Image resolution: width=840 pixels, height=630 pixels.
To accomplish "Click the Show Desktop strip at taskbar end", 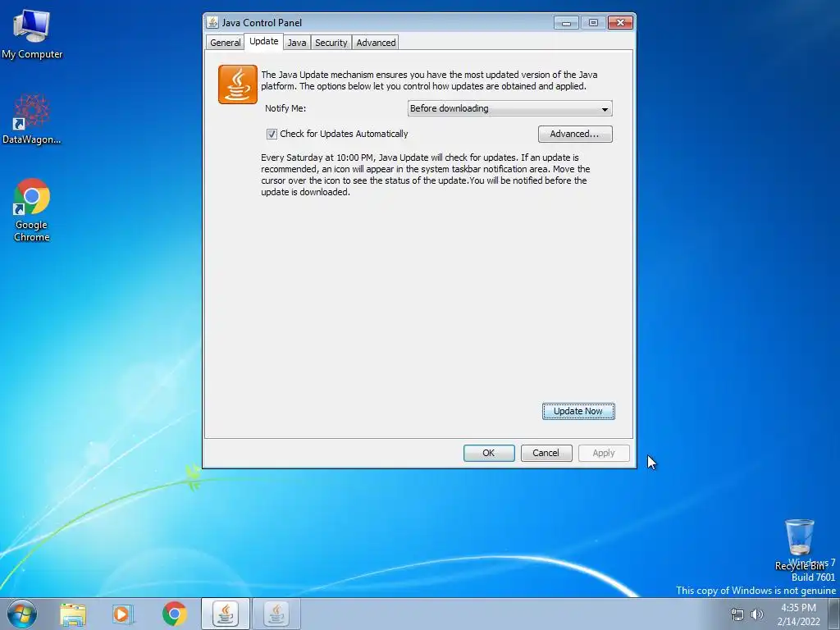I will tap(834, 614).
